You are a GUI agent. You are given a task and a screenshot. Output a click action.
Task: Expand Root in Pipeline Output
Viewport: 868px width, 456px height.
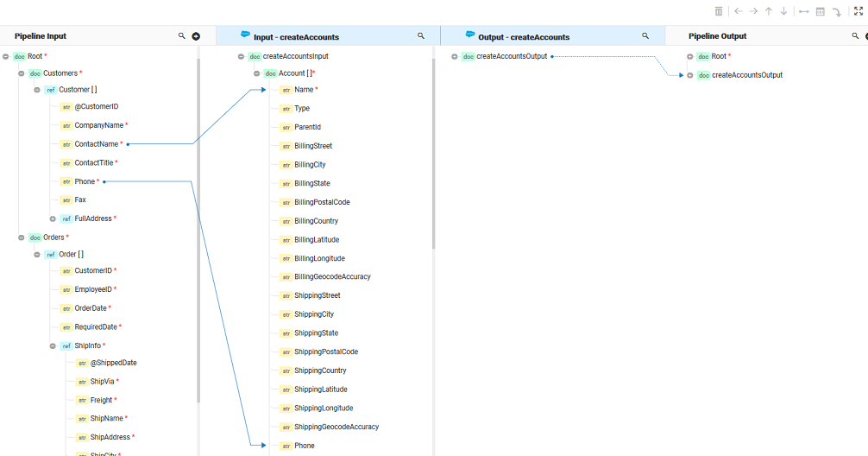(689, 56)
